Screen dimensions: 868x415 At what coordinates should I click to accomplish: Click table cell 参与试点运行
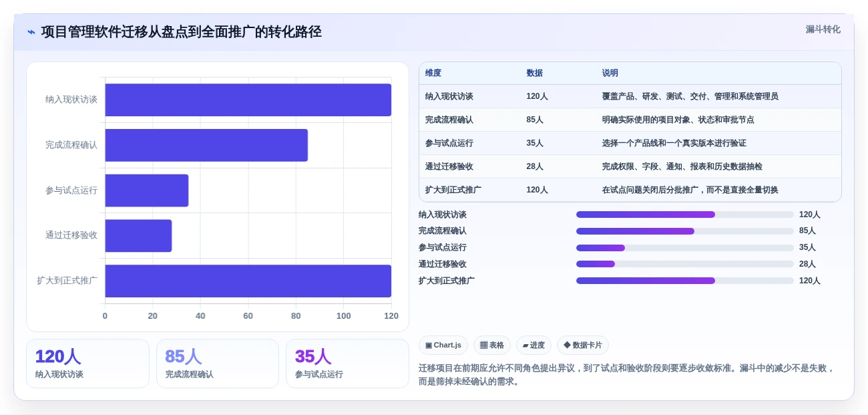pyautogui.click(x=449, y=143)
